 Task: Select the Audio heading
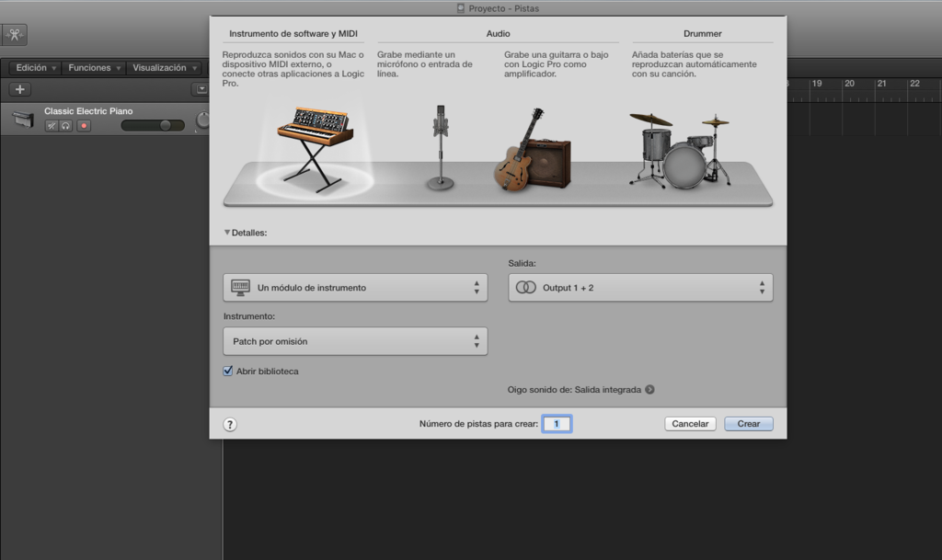pos(498,34)
